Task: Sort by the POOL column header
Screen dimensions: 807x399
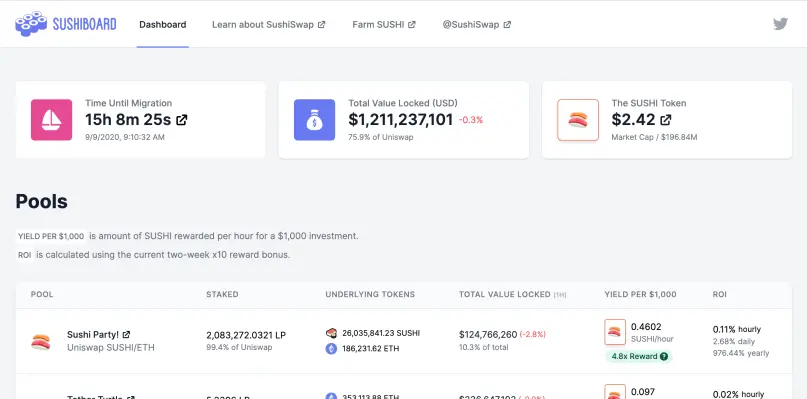Action: point(42,294)
